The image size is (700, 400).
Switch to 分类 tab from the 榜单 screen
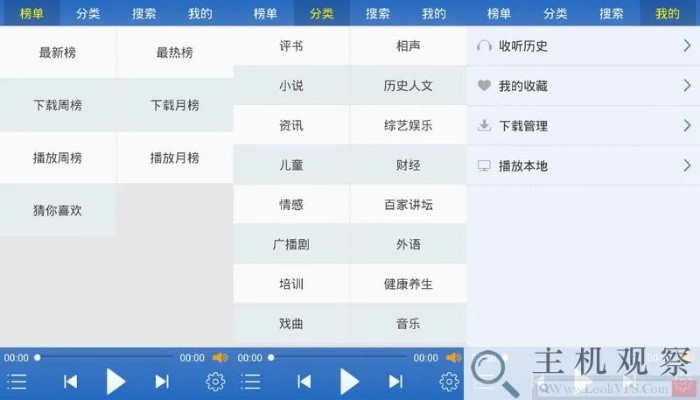point(88,13)
